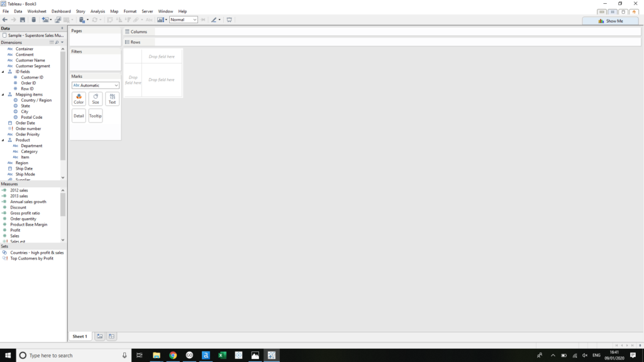Click the Show Me button
This screenshot has width=644, height=362.
(x=611, y=21)
